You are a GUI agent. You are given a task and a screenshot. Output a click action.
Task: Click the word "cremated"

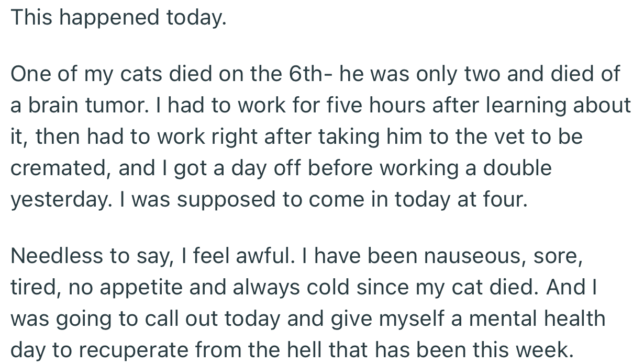(x=59, y=168)
